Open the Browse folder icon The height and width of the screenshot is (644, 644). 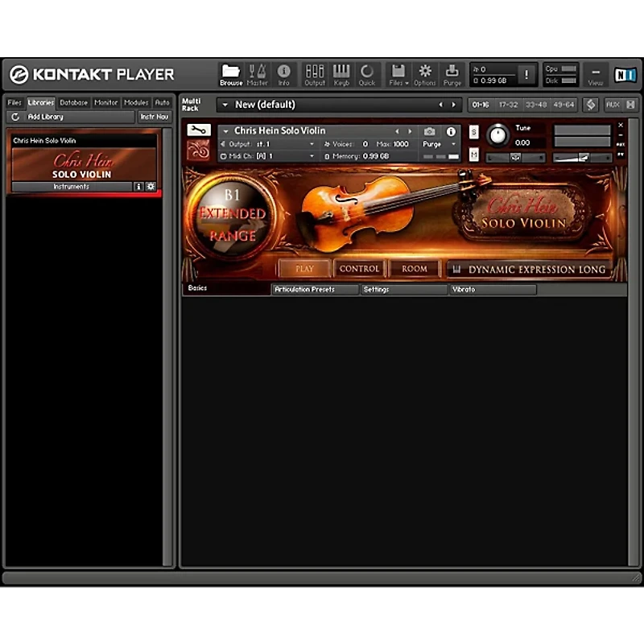pos(231,75)
